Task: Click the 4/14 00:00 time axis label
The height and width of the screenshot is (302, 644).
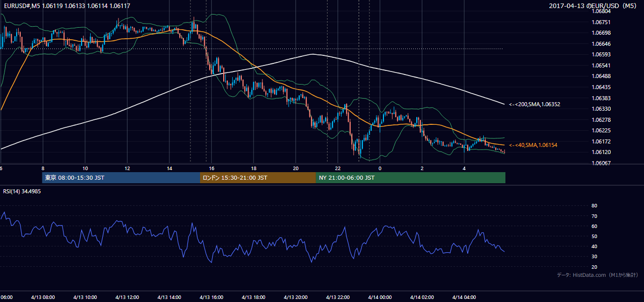Action: click(380, 297)
